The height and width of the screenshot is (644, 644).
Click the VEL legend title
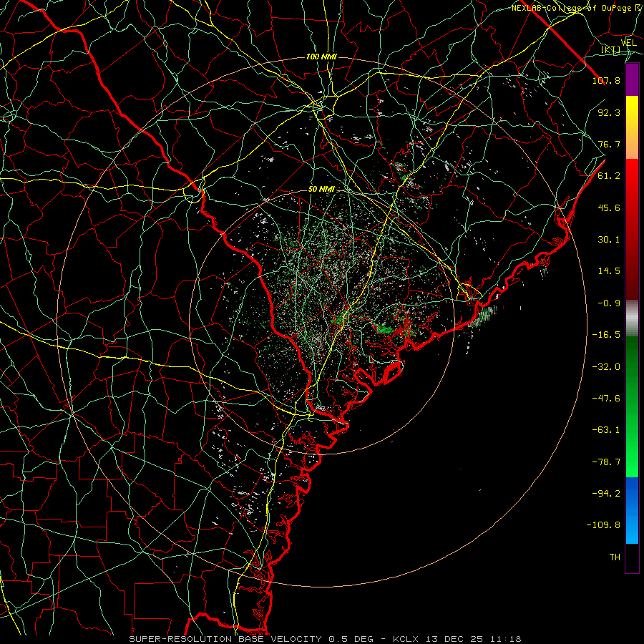tap(628, 42)
